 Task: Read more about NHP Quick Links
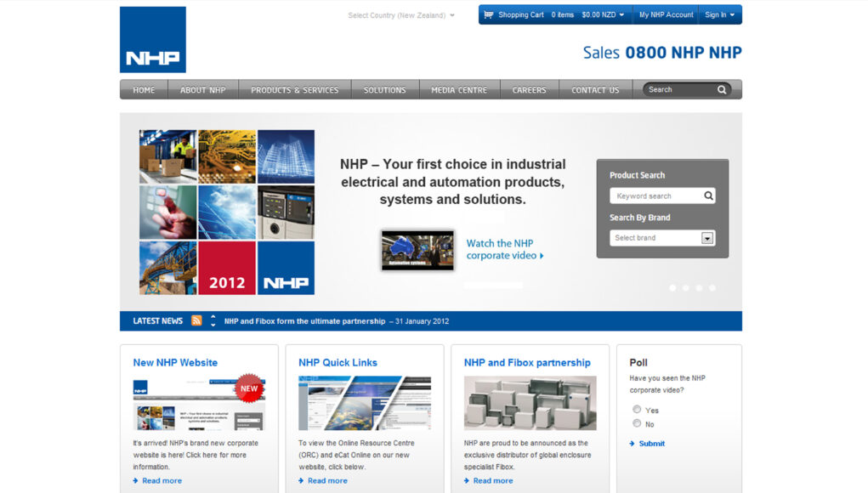tap(327, 481)
